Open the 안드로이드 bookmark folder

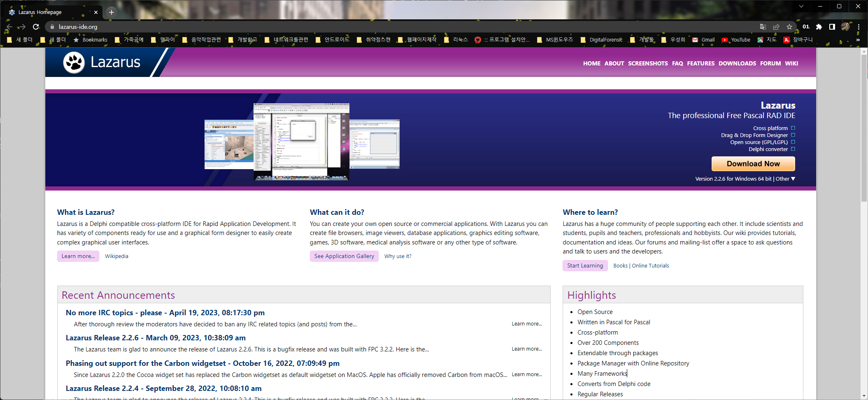[333, 40]
